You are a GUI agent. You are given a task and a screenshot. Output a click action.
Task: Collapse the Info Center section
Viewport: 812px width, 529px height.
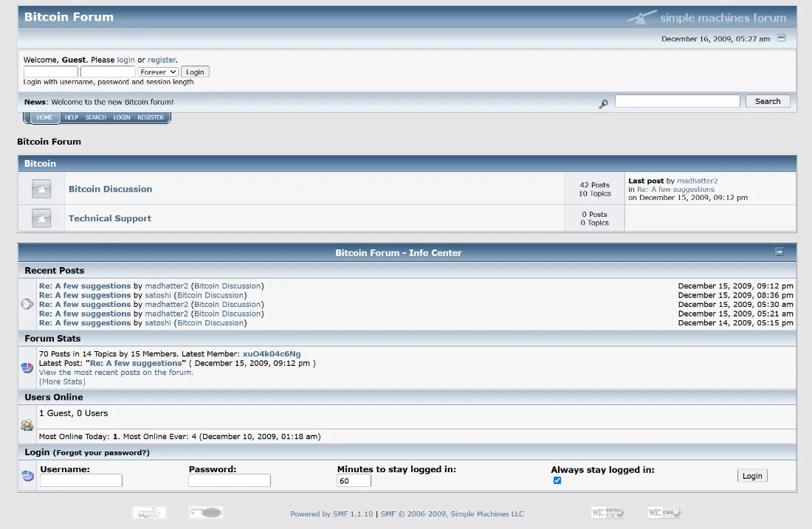[x=779, y=252]
